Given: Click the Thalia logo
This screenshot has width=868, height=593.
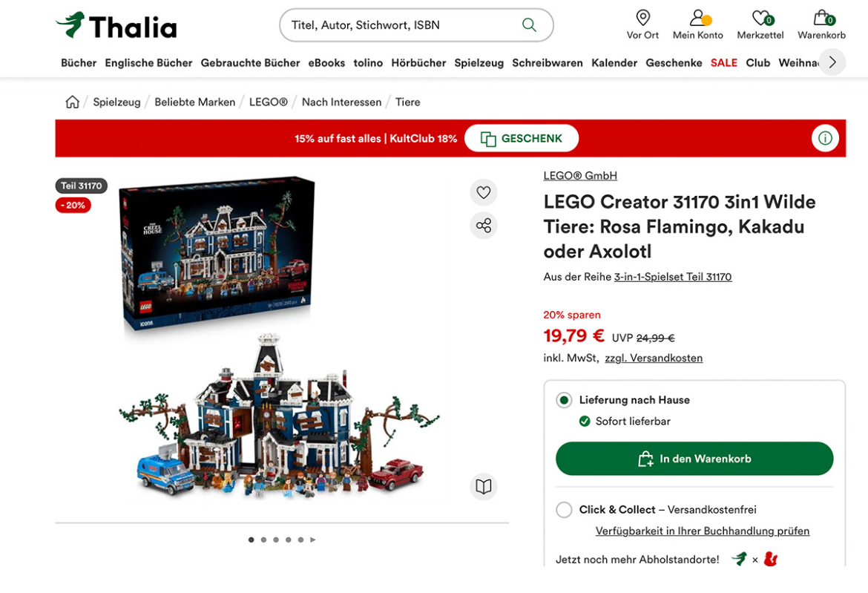Looking at the screenshot, I should 116,25.
